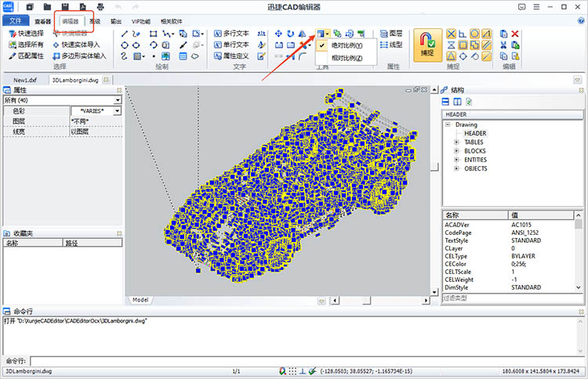Choose the 相对比例(Z) menu option
The height and width of the screenshot is (379, 588).
point(347,58)
